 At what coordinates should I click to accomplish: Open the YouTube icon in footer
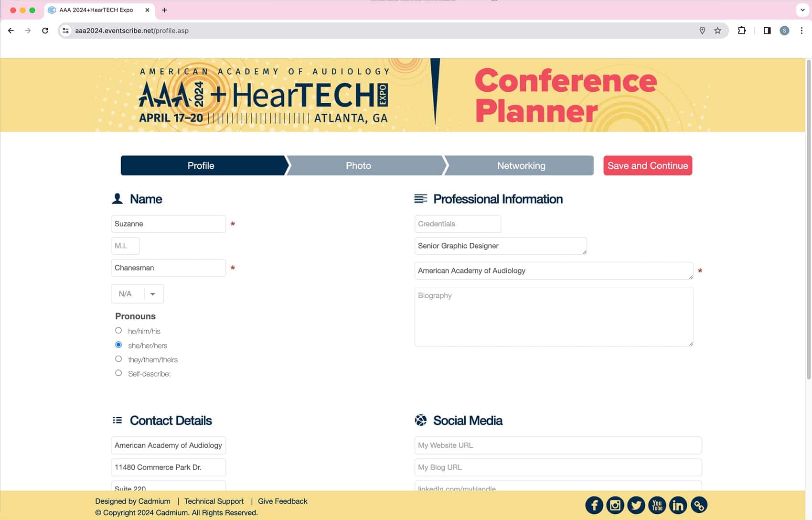[x=657, y=505]
